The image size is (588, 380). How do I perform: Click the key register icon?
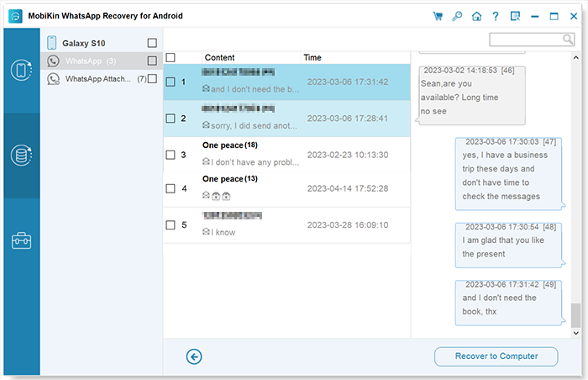coord(457,16)
